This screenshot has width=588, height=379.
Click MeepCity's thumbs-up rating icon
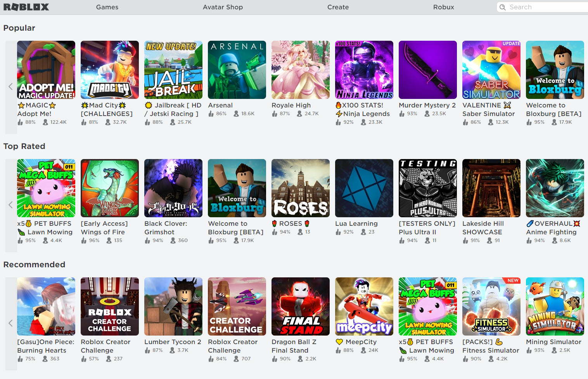[x=338, y=350]
